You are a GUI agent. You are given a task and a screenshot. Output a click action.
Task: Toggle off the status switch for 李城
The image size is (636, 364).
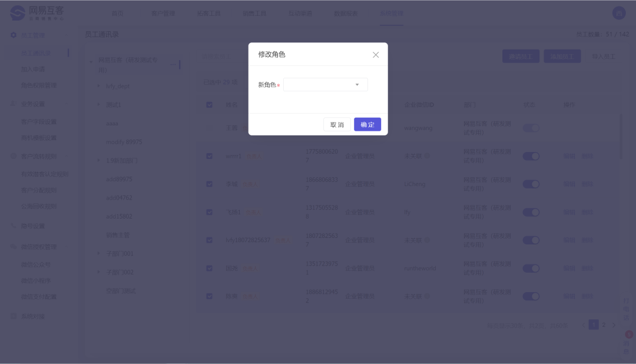coord(531,184)
